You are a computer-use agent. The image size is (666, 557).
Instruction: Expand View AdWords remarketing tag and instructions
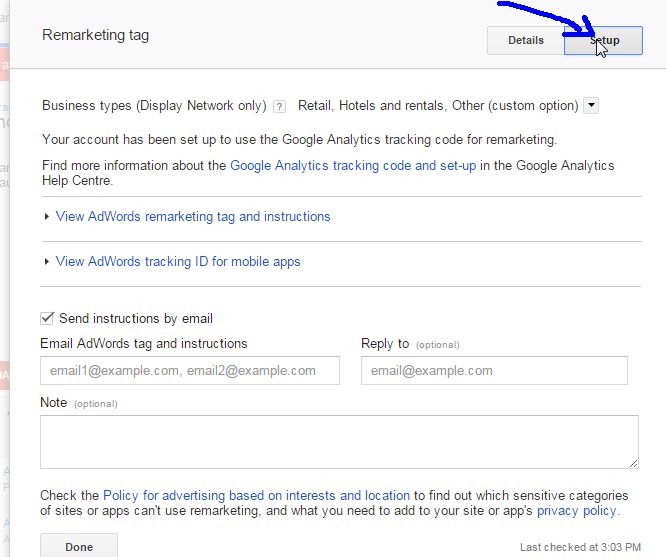coord(193,217)
